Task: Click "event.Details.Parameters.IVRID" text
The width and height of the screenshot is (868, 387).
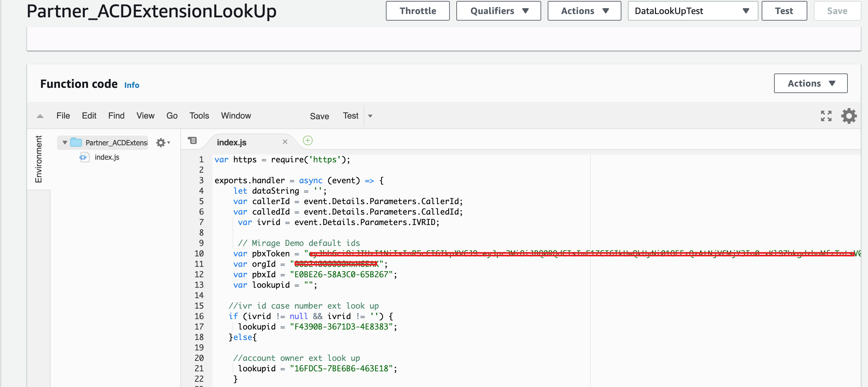Action: coord(365,222)
